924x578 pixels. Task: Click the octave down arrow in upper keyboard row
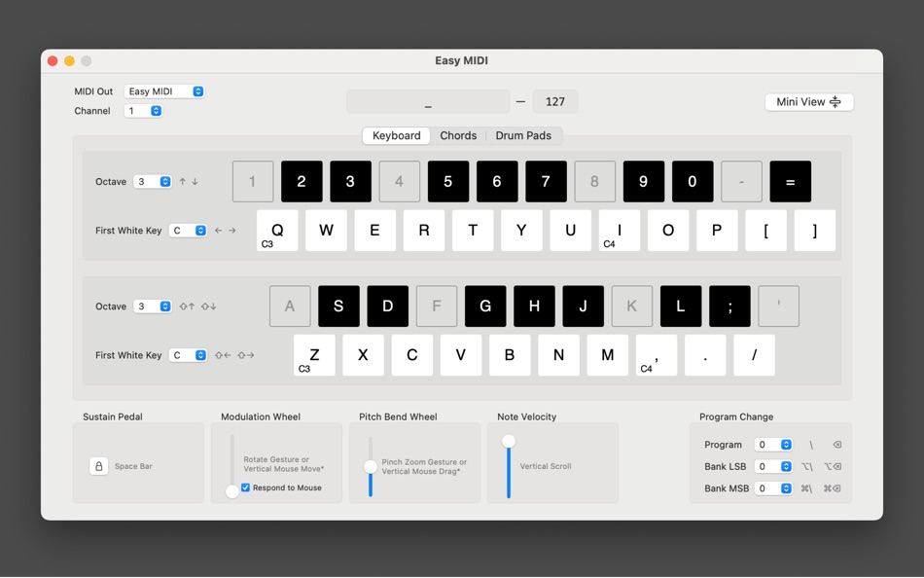click(195, 182)
